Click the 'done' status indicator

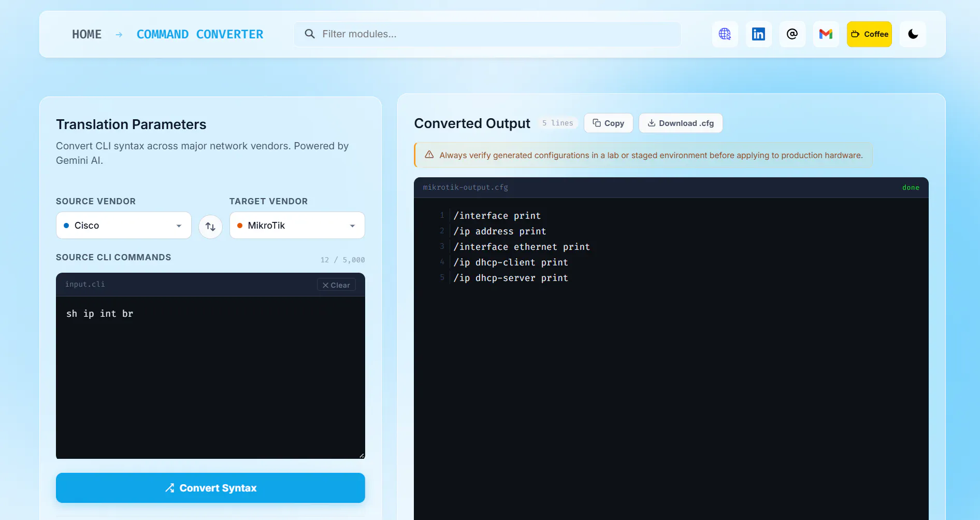point(911,188)
